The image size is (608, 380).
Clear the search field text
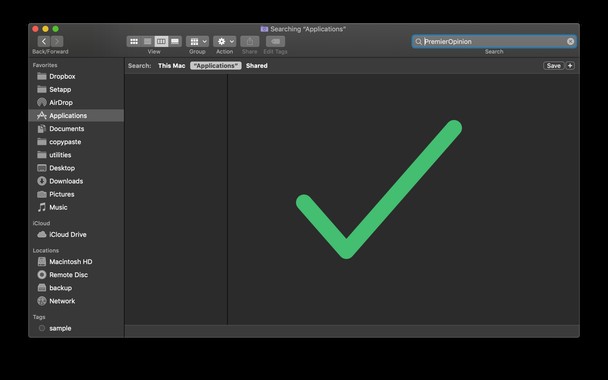click(x=570, y=41)
